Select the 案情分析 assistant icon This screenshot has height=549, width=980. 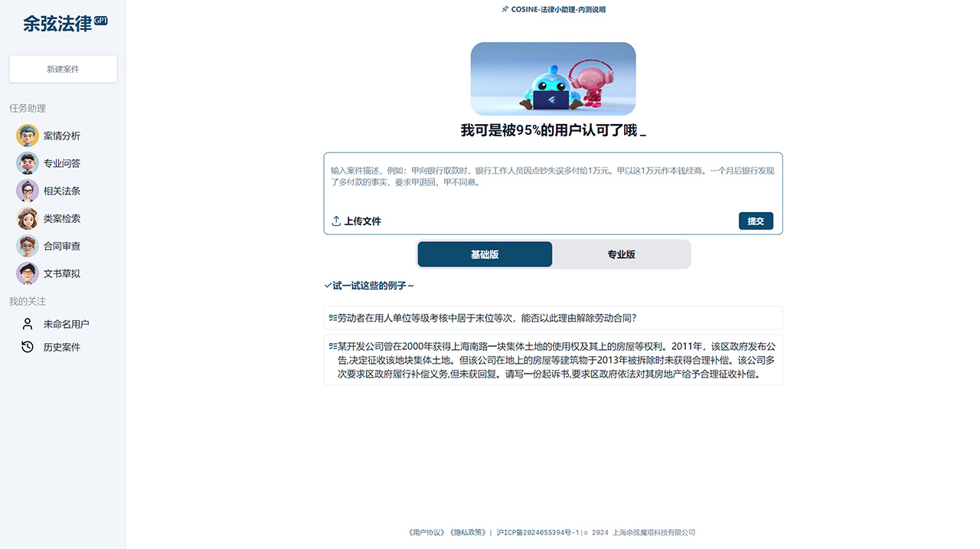click(x=27, y=135)
